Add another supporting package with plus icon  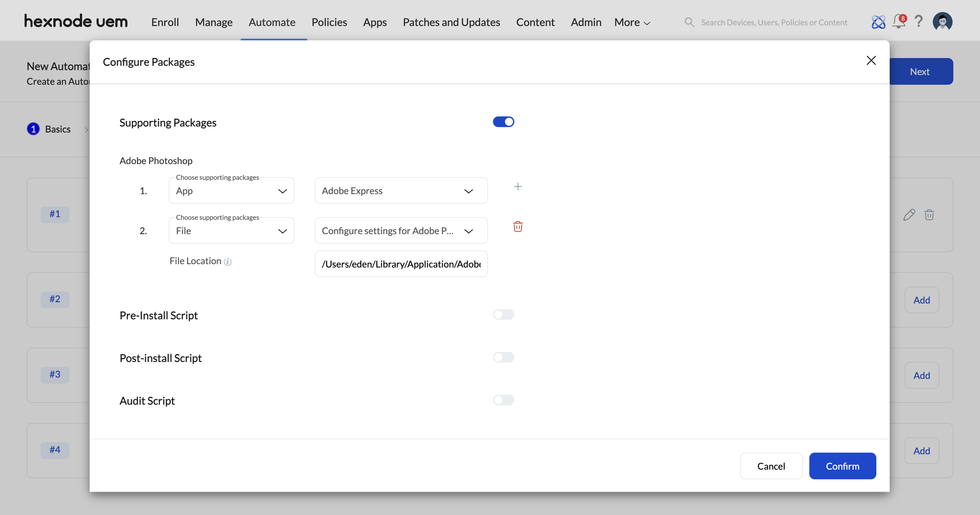[x=518, y=186]
